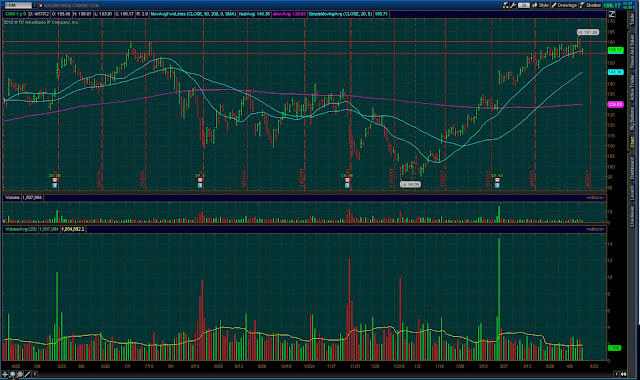640x380 pixels.
Task: Click the CRM 1 y D chart label
Action: [15, 14]
